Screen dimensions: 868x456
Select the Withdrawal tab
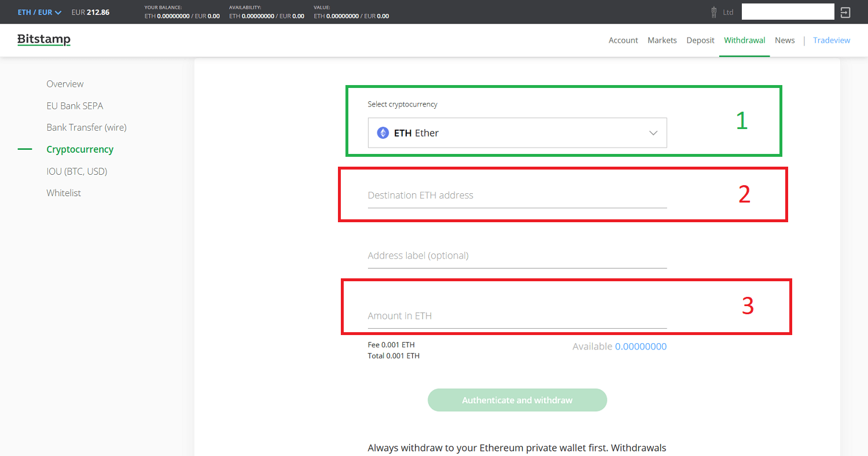pos(745,41)
